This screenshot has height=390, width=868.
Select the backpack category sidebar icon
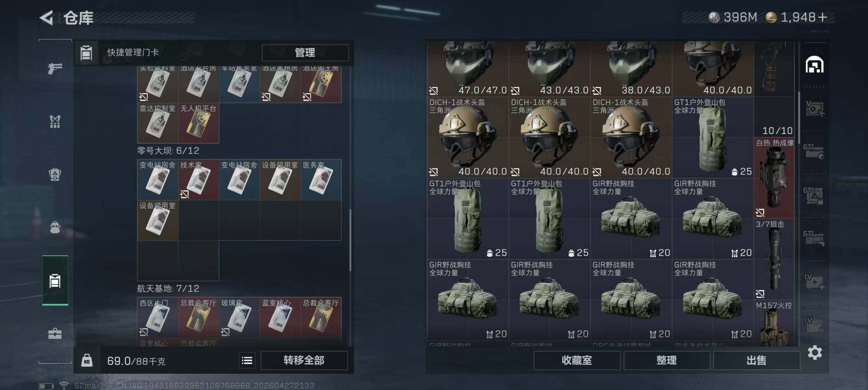pos(55,174)
